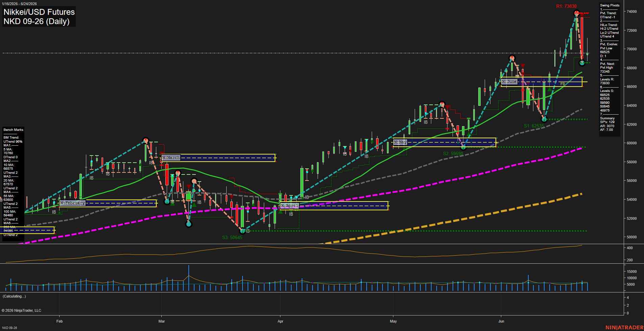Select the green pivot low marker near 68525
This screenshot has height=331, width=644.
click(x=582, y=63)
